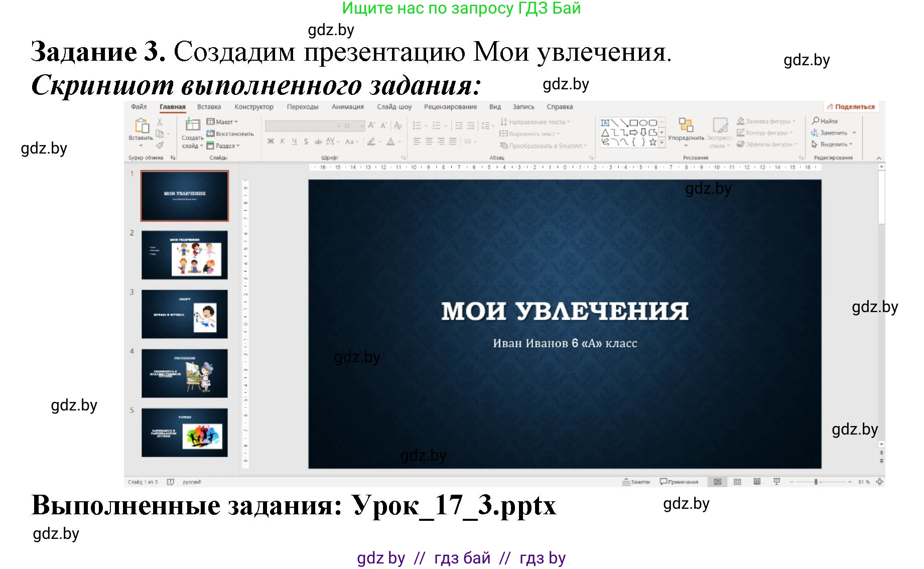The width and height of the screenshot is (924, 569).
Task: Open the Конструктор ribbon tab
Action: (253, 106)
